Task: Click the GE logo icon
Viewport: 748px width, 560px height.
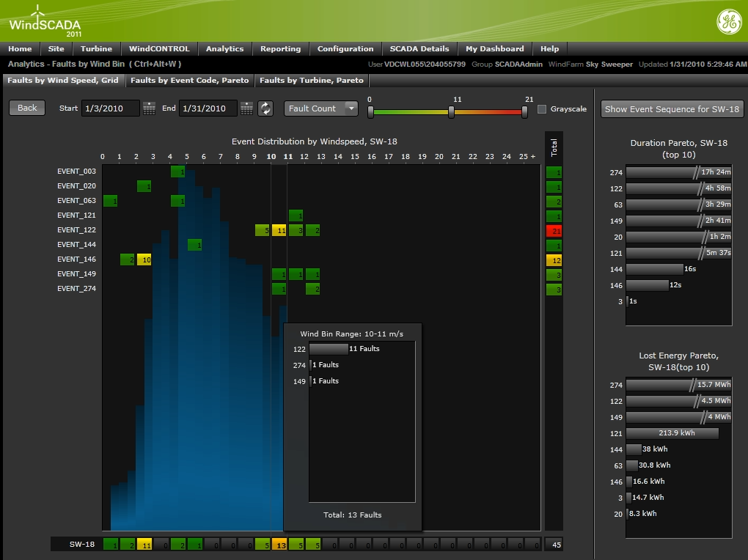Action: [729, 22]
